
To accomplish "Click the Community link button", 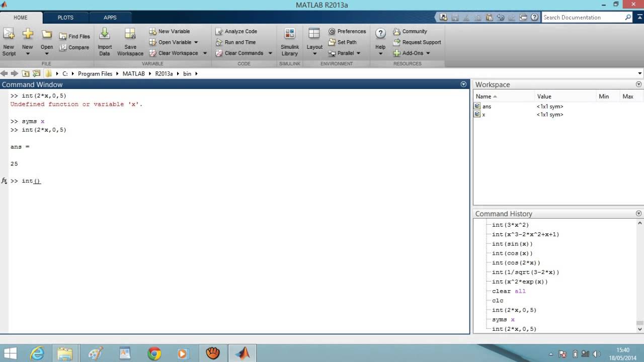I will [410, 31].
